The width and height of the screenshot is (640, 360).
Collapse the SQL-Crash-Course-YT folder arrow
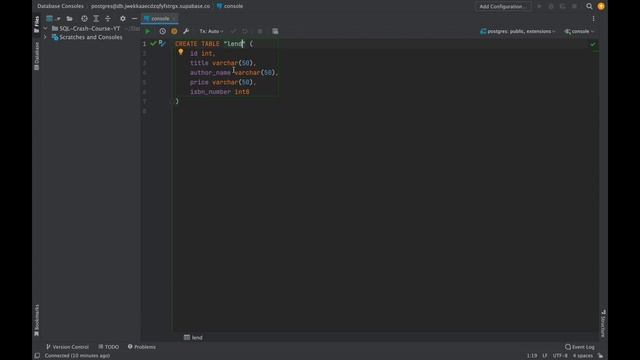tap(45, 29)
